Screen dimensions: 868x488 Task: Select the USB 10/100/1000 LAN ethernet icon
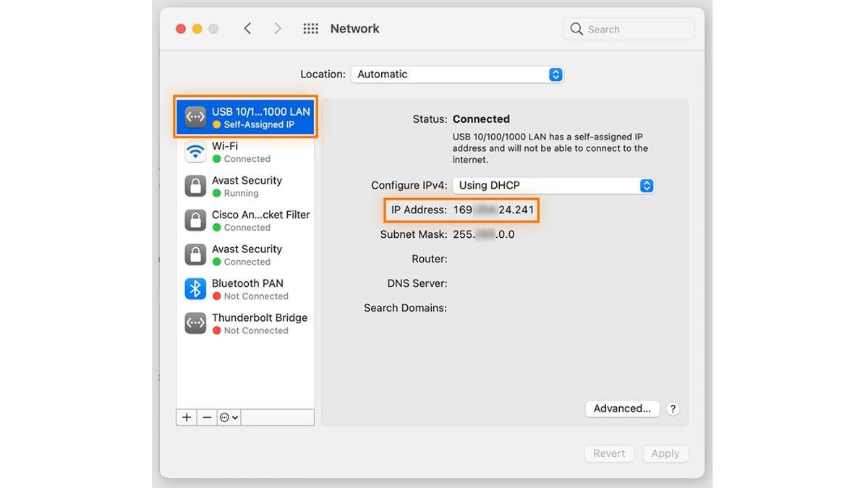(195, 117)
